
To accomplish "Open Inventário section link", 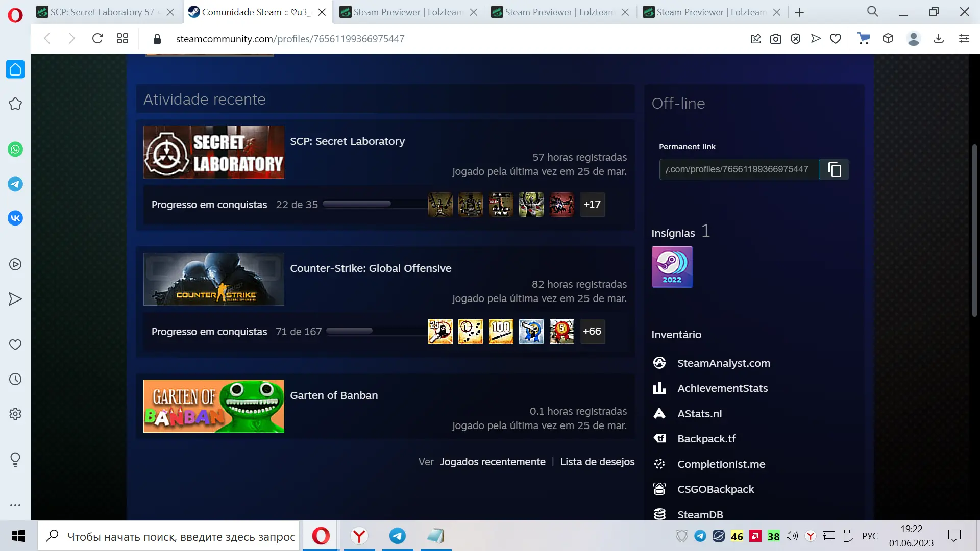I will (x=676, y=335).
